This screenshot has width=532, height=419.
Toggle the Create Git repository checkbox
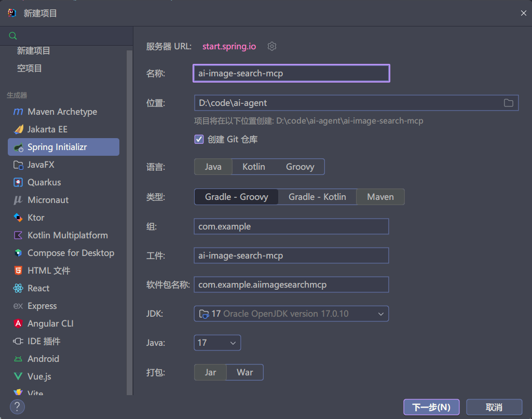pyautogui.click(x=199, y=140)
